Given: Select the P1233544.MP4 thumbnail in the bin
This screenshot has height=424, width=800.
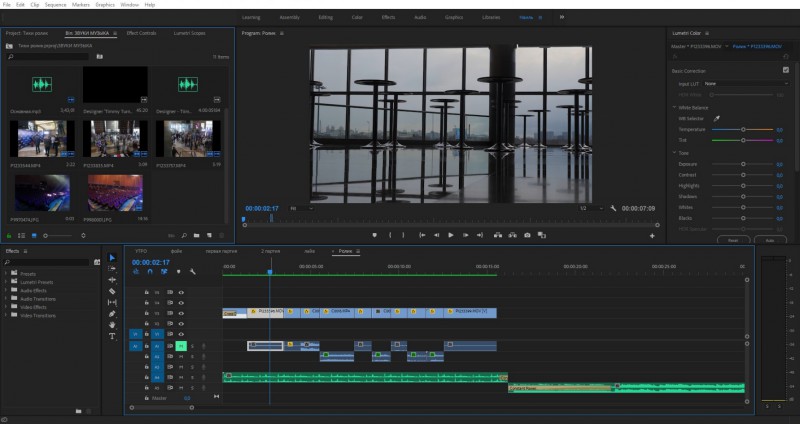Looking at the screenshot, I should point(42,139).
